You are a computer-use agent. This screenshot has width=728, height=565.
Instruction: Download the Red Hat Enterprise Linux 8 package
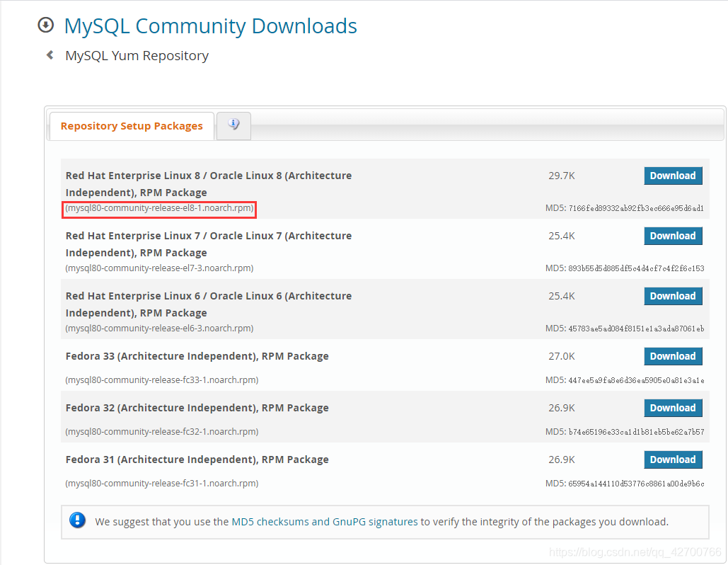click(673, 176)
